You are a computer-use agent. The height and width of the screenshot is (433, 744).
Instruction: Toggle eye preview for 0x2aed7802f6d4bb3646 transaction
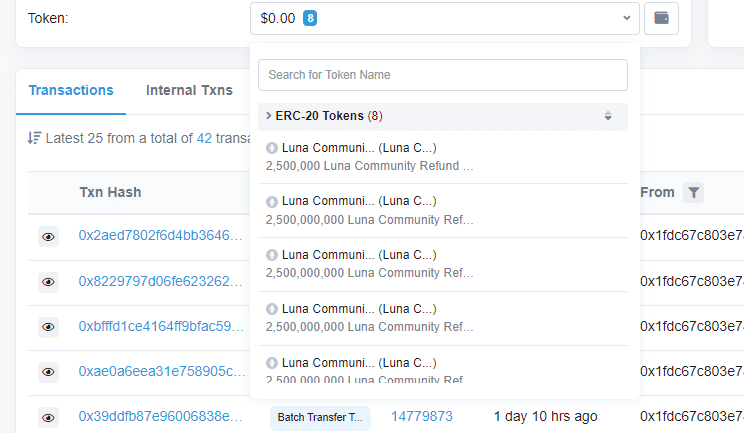click(x=48, y=237)
